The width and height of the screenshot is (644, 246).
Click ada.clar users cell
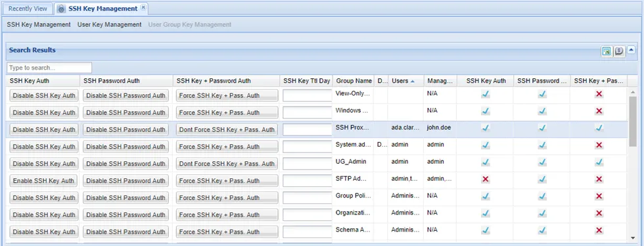click(x=406, y=128)
